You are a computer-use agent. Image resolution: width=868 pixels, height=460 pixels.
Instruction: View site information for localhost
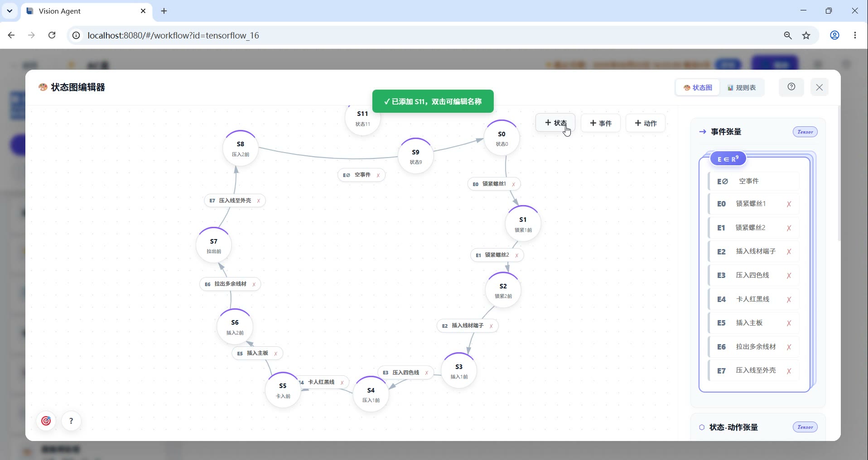pyautogui.click(x=77, y=35)
